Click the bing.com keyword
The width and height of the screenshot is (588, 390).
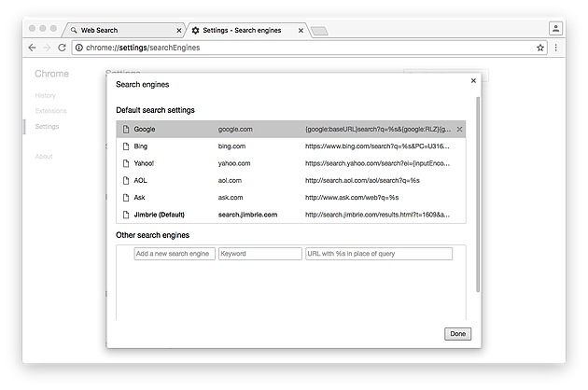[x=231, y=146]
